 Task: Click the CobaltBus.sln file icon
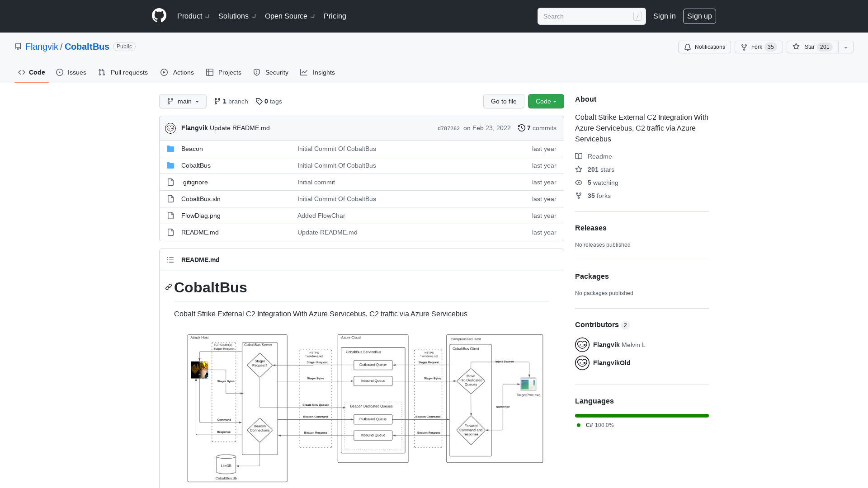point(170,199)
